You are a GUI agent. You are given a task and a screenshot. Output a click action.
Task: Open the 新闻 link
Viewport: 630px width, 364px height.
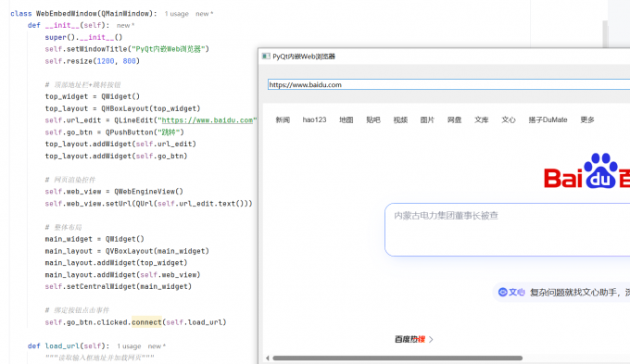coord(283,119)
